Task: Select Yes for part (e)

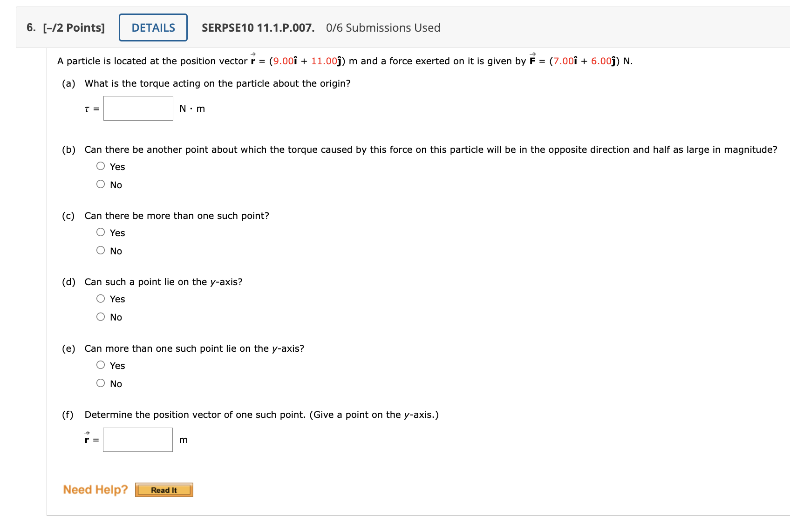Action: (101, 364)
